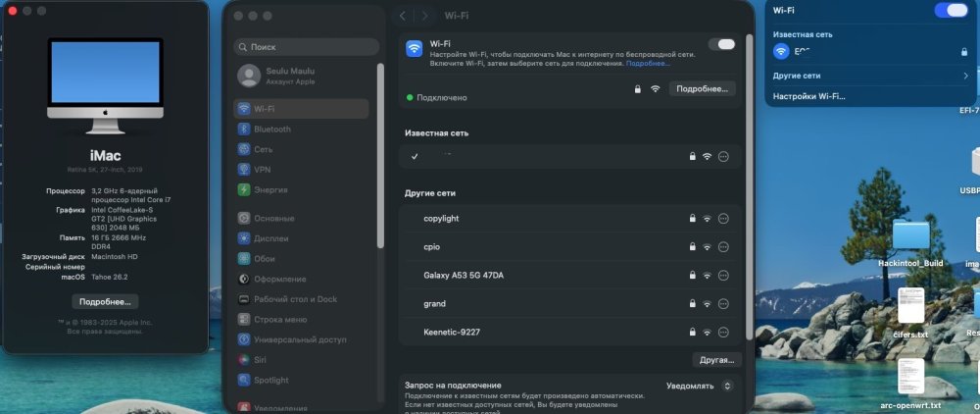Image resolution: width=980 pixels, height=414 pixels.
Task: Open more options for cpio network
Action: 723,247
